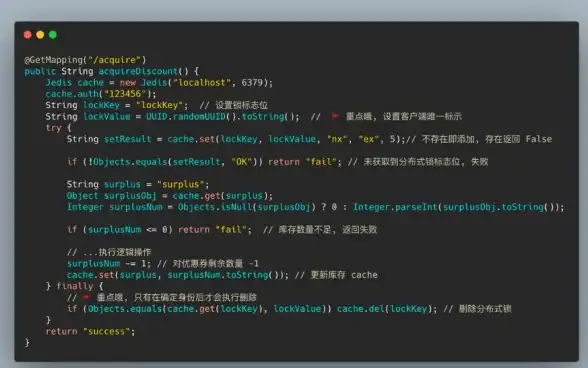Click the green maximize dot
Viewport: 588px width, 368px height.
pos(53,35)
